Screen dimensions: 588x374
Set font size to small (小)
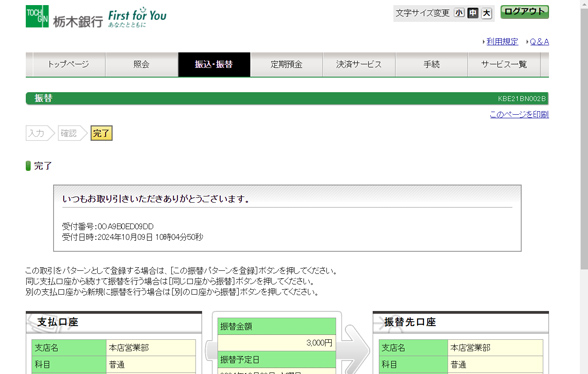pyautogui.click(x=459, y=13)
